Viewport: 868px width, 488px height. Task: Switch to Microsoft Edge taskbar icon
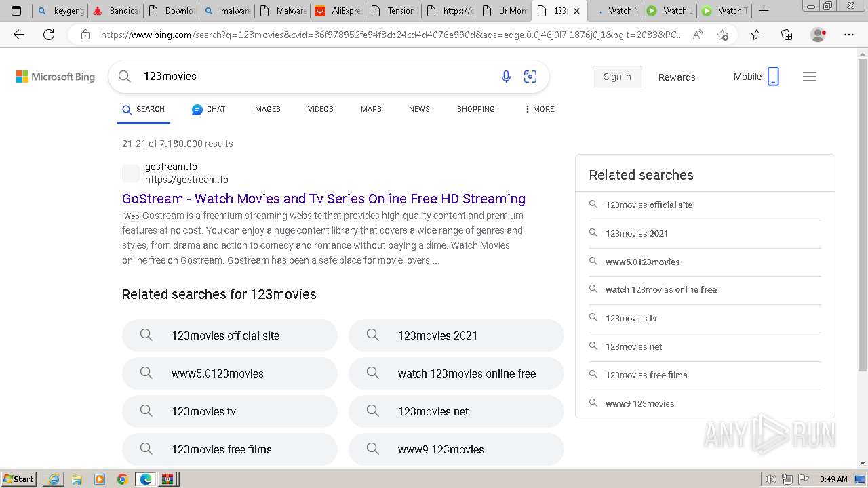coord(146,479)
